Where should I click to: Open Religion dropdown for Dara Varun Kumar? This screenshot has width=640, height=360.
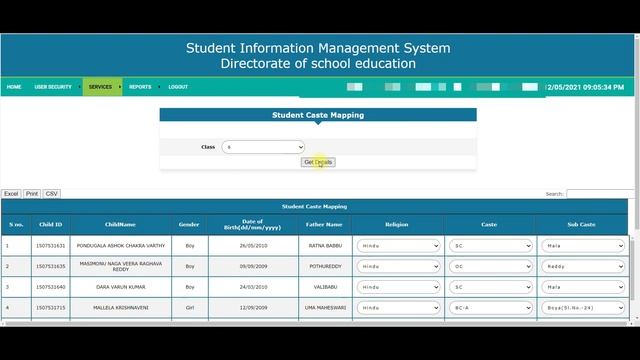(398, 287)
